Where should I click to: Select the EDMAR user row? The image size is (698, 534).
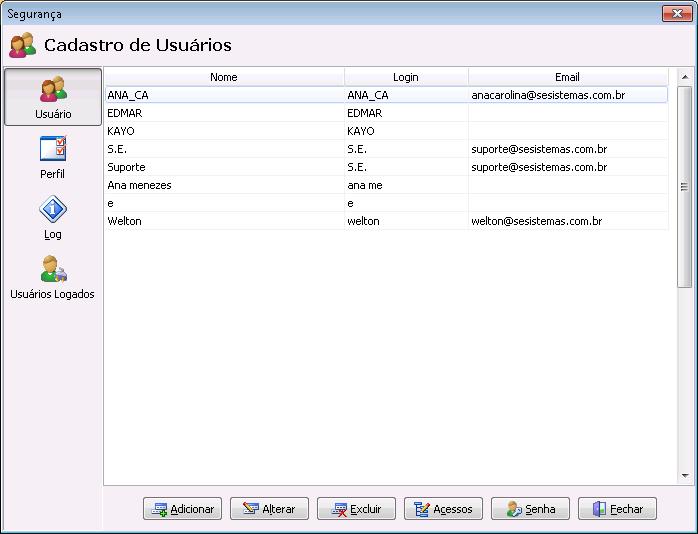225,113
